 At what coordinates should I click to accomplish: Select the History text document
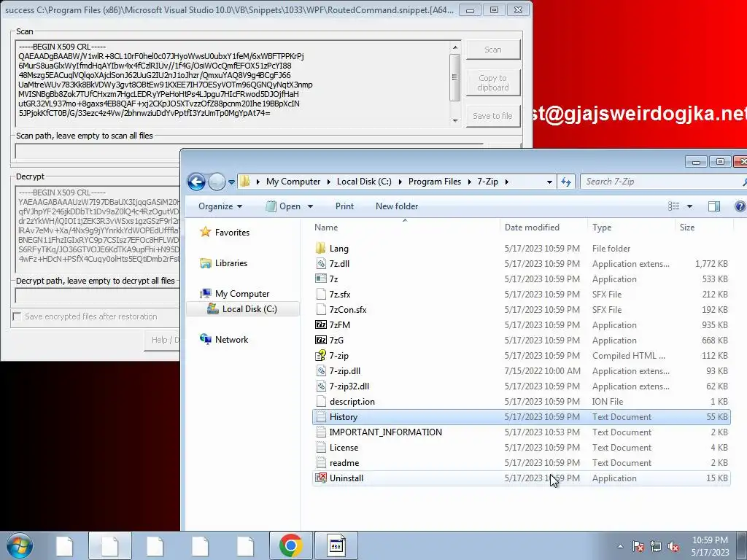[521, 416]
